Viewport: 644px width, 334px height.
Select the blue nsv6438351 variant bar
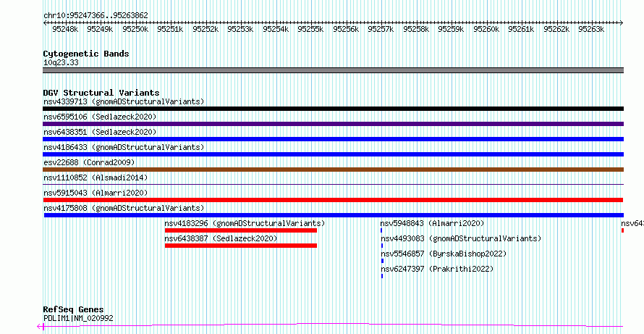point(333,139)
